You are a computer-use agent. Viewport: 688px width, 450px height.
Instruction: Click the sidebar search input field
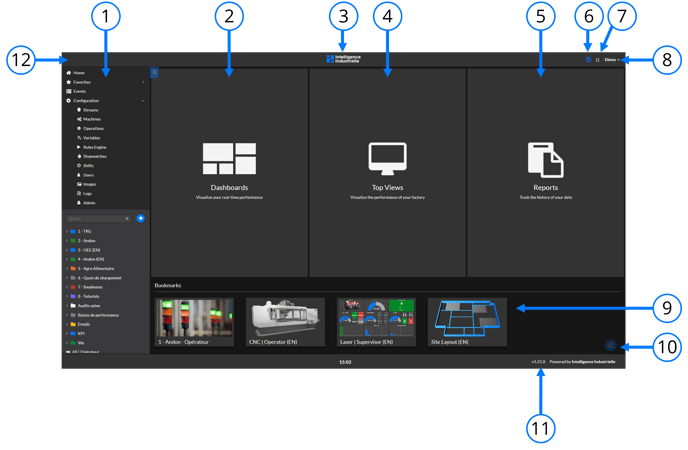(94, 217)
